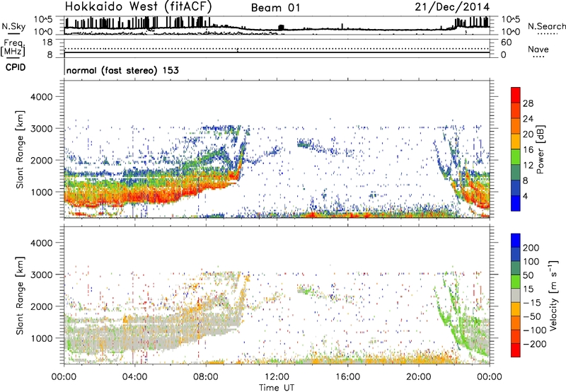Click the "-200" tick on velocity colorbar
This screenshot has height=392, width=566.
tap(535, 344)
